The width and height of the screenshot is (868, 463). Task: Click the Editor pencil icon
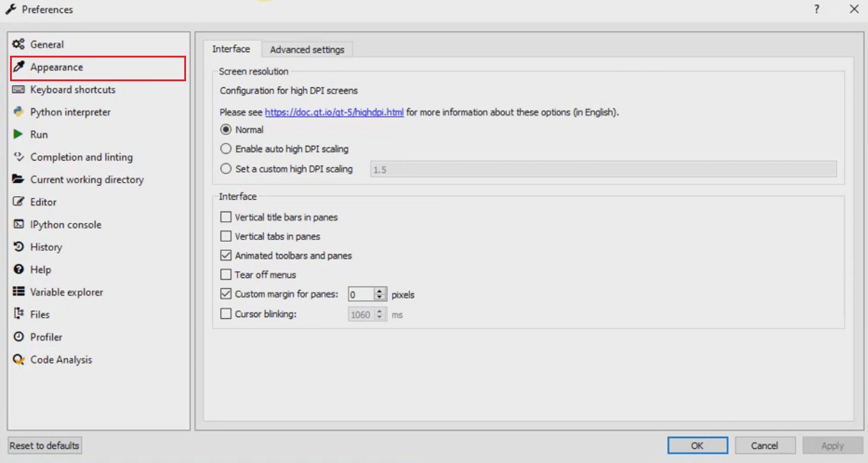point(18,202)
